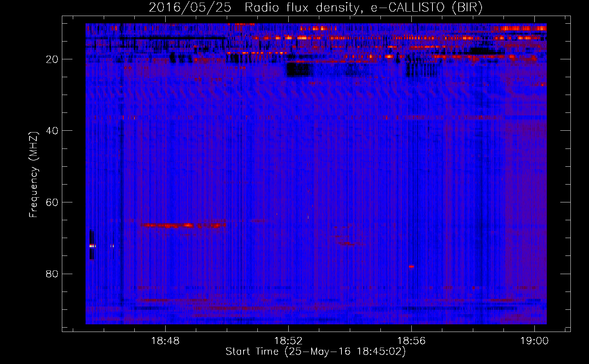Click the 19:00 time tick label

point(534,341)
